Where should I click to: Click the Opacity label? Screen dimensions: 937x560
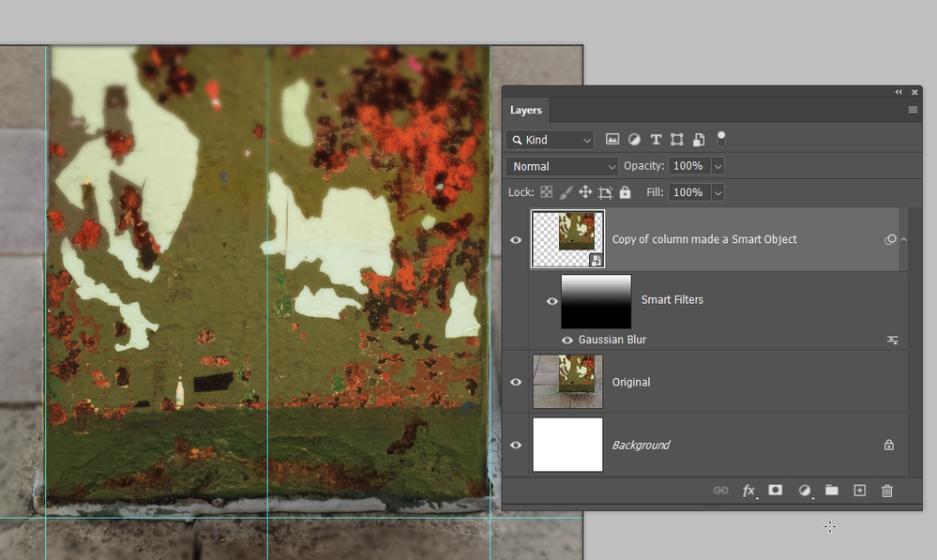click(x=644, y=166)
